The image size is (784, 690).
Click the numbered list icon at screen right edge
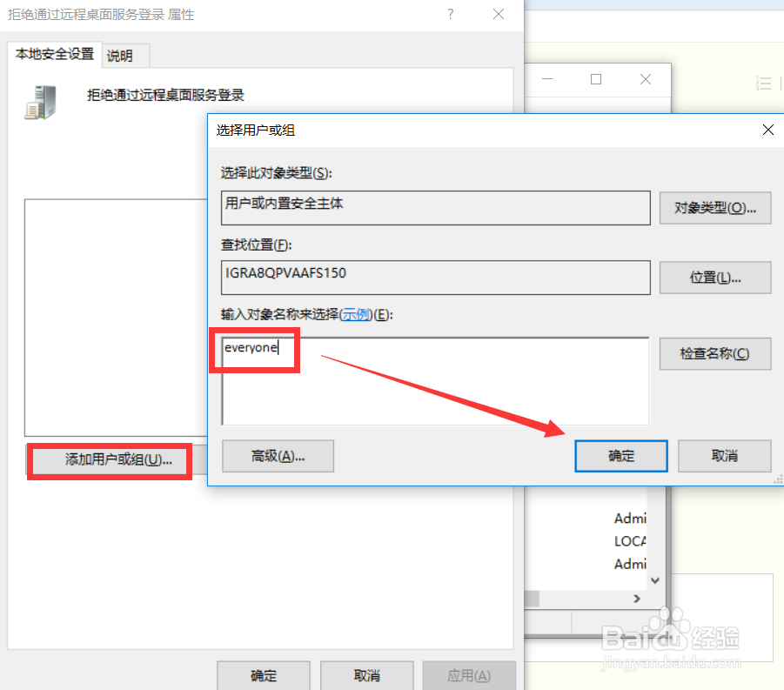(764, 83)
